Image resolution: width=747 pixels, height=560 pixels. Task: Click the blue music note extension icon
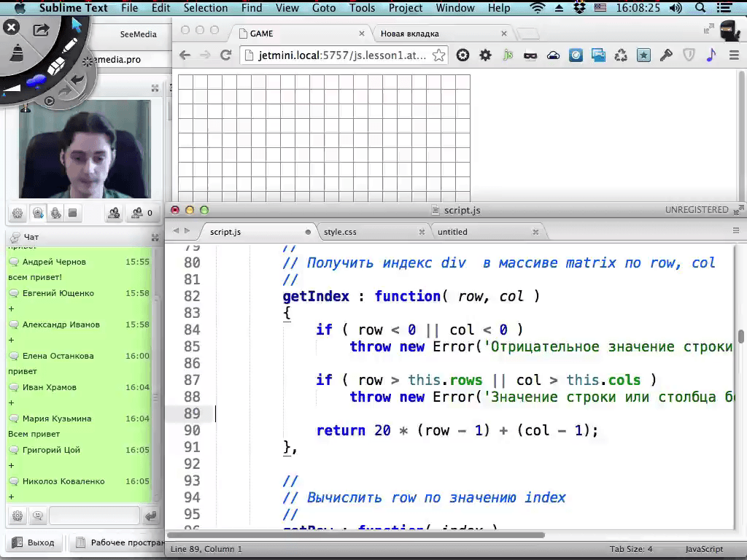tap(711, 55)
